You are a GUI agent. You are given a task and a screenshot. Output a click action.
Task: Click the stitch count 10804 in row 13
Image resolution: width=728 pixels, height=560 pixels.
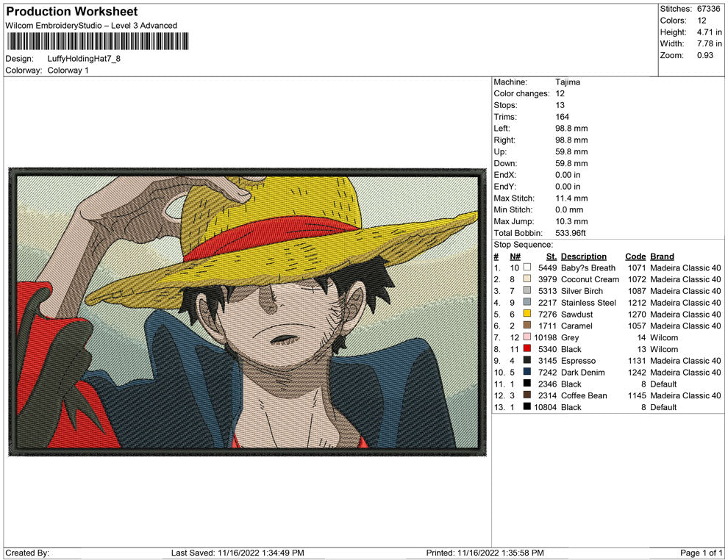545,407
